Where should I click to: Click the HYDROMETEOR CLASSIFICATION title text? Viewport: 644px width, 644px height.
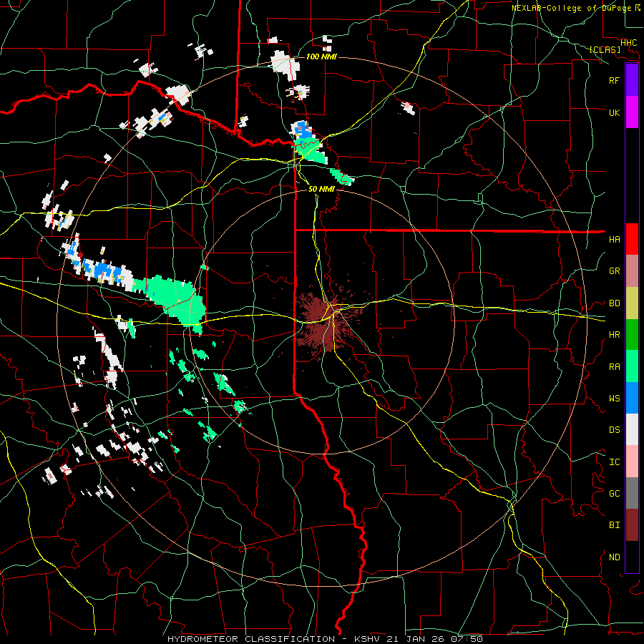coord(251,639)
